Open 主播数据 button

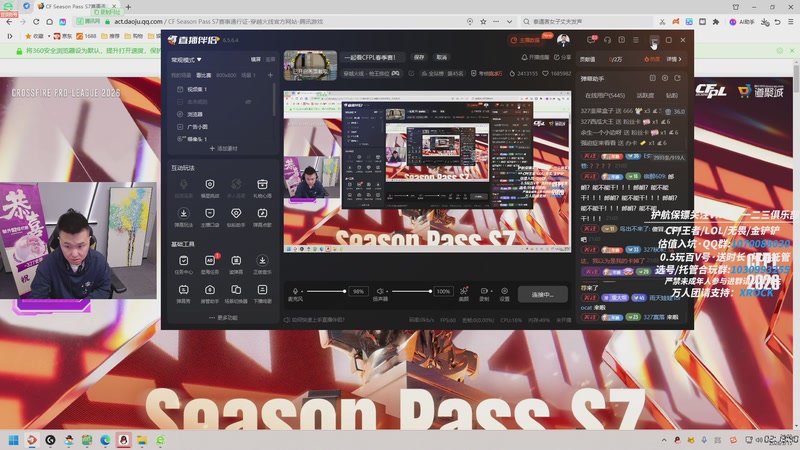[x=526, y=40]
